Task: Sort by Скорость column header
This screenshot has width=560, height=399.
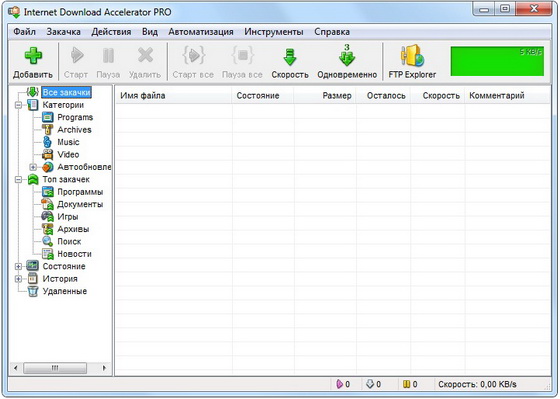Action: 438,96
